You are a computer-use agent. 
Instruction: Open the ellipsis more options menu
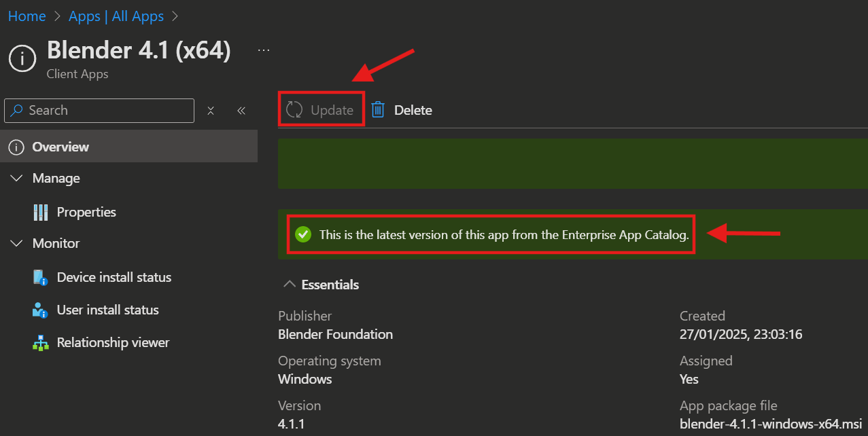point(264,50)
